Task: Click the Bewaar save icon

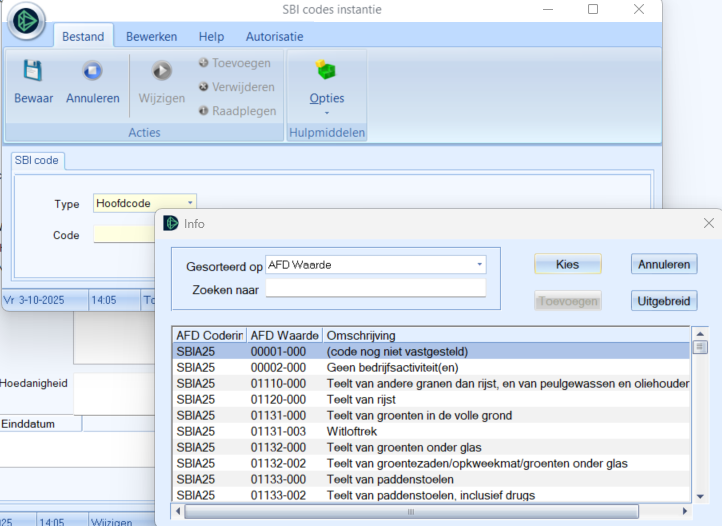Action: (x=33, y=72)
